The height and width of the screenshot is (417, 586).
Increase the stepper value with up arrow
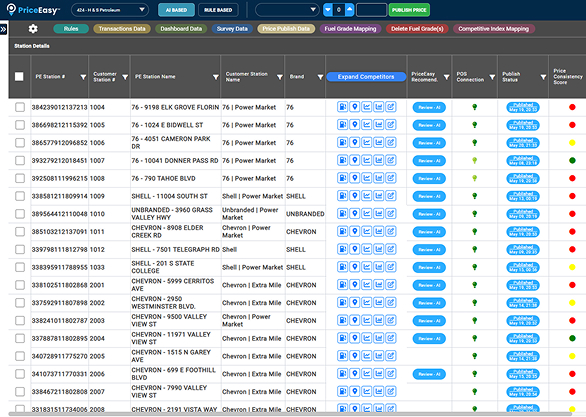click(x=349, y=10)
